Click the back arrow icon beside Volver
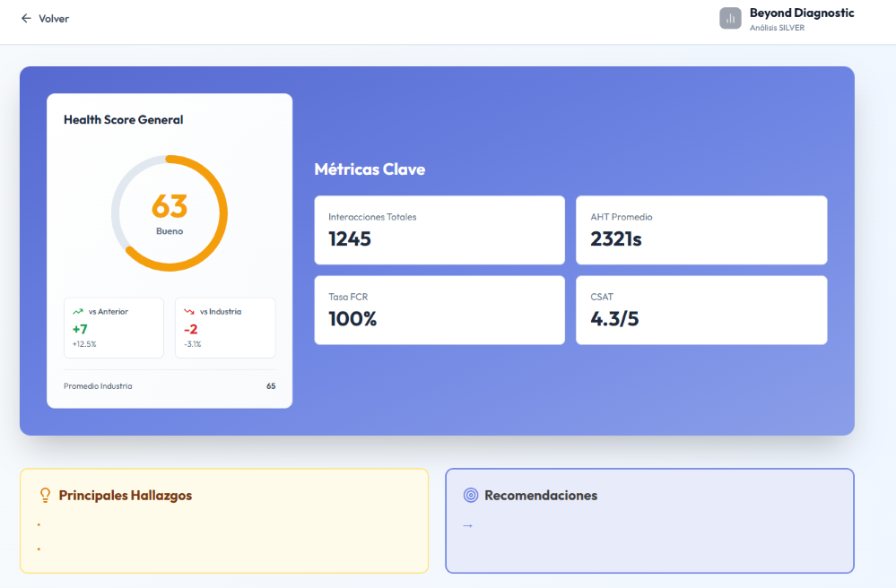Image resolution: width=896 pixels, height=588 pixels. (26, 19)
